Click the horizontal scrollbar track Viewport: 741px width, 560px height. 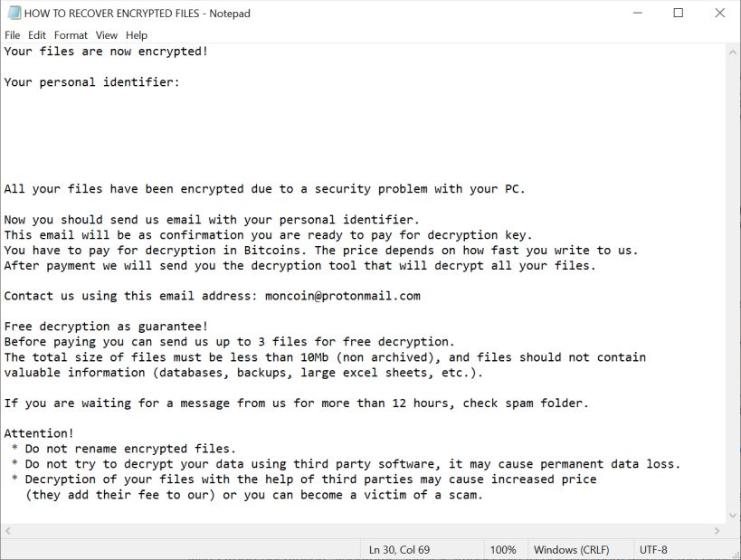(362, 531)
